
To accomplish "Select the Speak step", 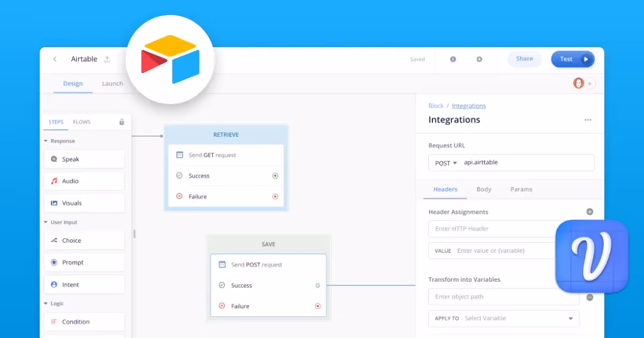I will [84, 159].
